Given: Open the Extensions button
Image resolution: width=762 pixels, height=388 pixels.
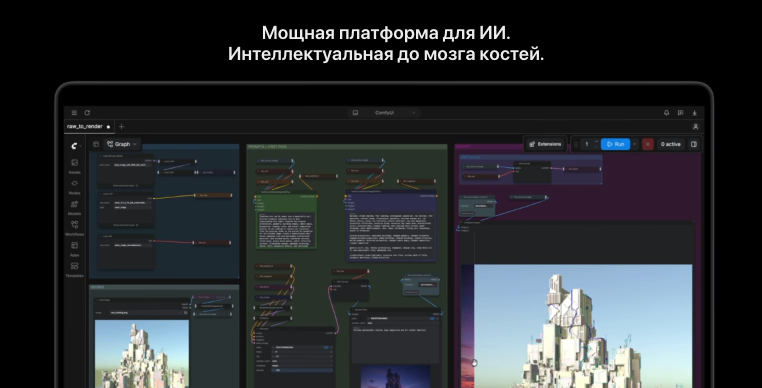Looking at the screenshot, I should (545, 144).
